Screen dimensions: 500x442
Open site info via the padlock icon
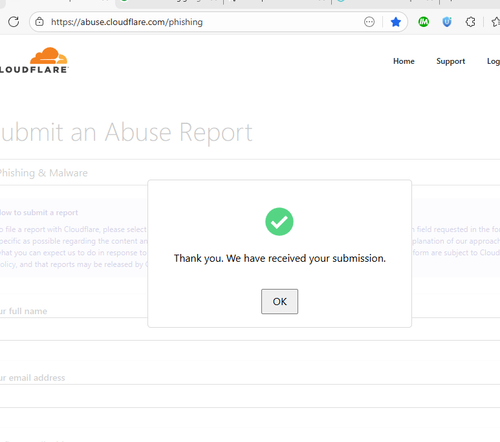click(39, 22)
